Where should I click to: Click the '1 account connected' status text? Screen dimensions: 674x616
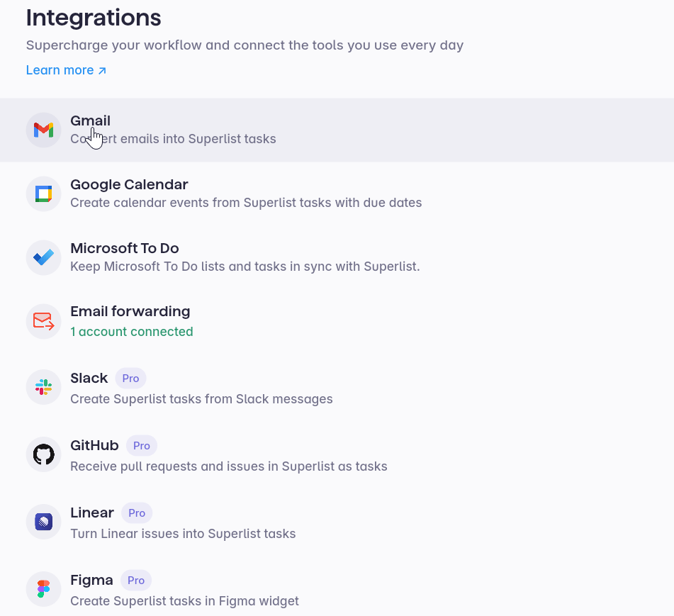coord(131,332)
